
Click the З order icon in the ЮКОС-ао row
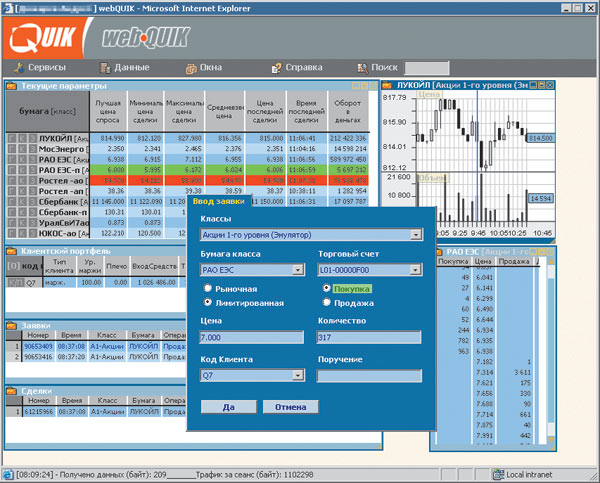tap(33, 233)
